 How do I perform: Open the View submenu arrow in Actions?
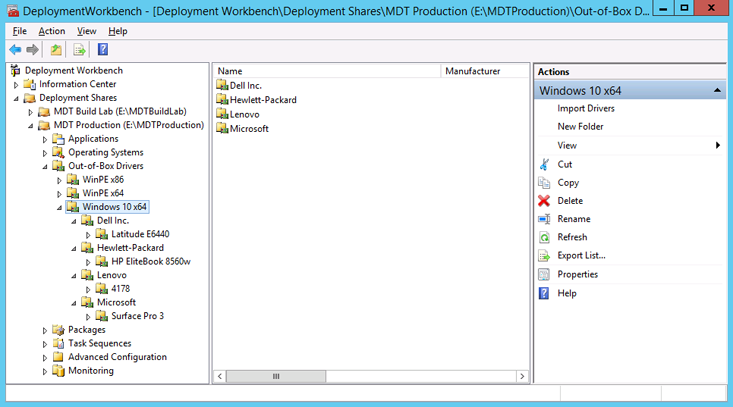click(718, 146)
